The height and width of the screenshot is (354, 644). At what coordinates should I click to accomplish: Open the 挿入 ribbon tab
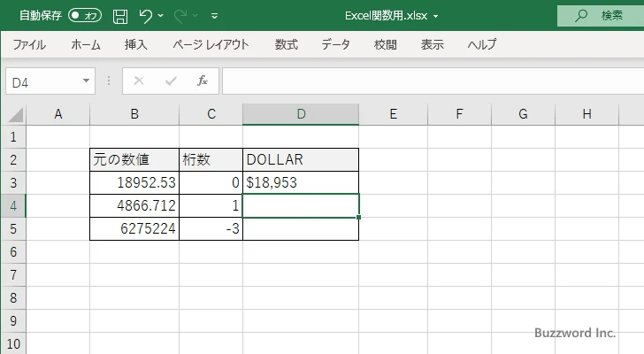(x=136, y=44)
